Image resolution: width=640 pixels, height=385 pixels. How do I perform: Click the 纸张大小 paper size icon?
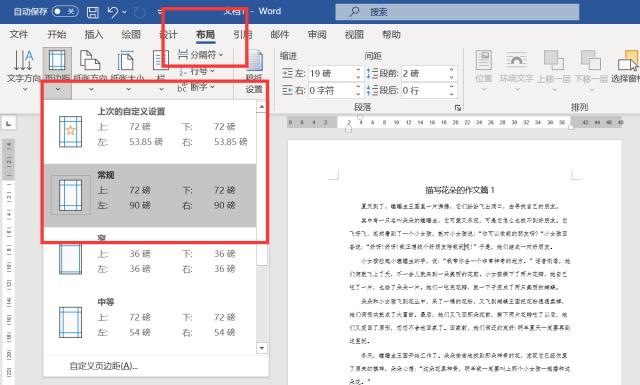coord(126,61)
